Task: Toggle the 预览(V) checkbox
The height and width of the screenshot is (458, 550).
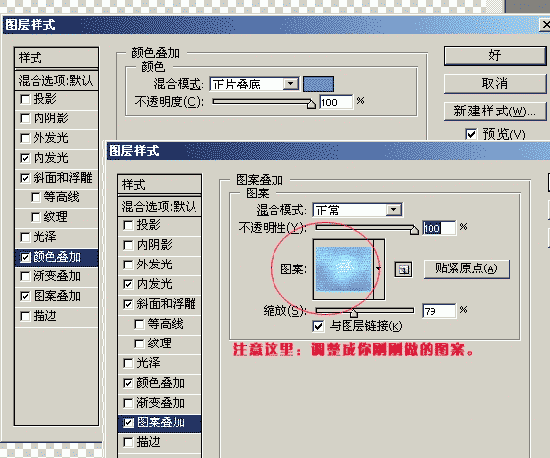Action: click(x=471, y=134)
